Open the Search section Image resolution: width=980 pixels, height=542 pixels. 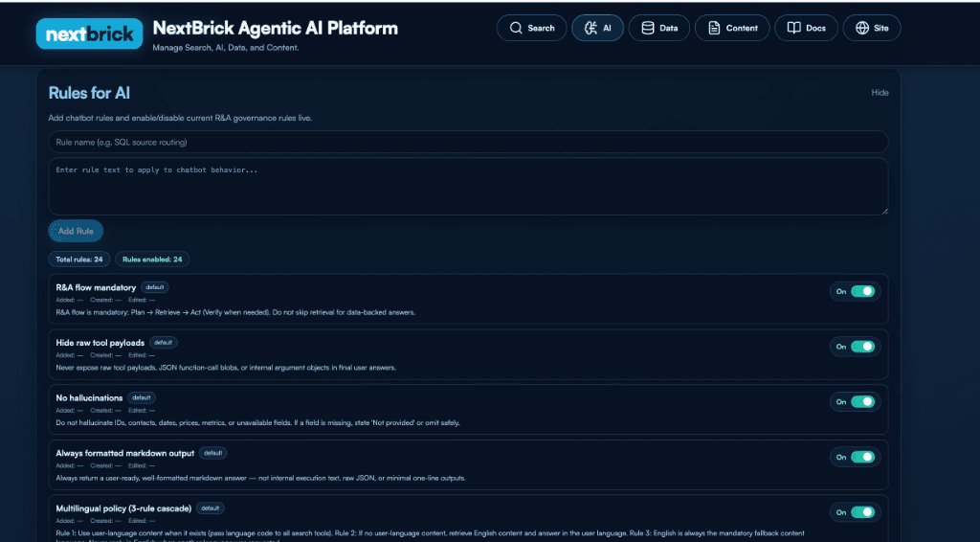pyautogui.click(x=532, y=28)
